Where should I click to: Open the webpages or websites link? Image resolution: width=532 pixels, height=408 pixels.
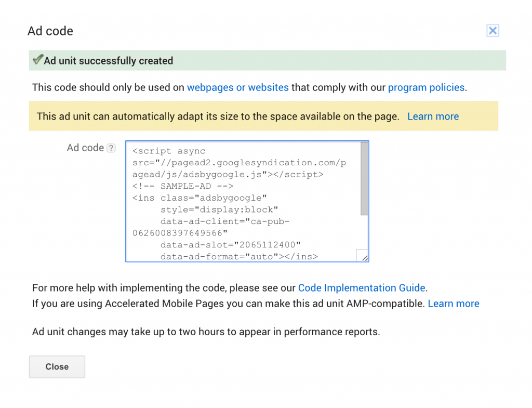point(237,87)
